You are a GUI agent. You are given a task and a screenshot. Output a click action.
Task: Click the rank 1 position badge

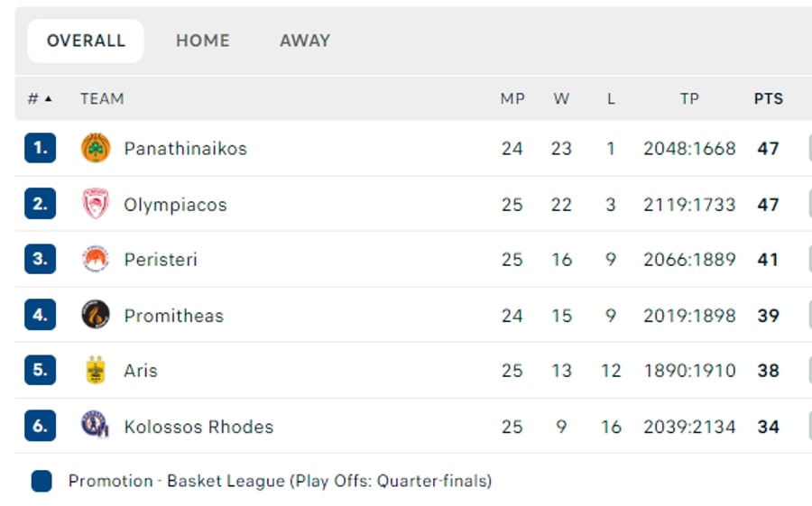point(40,148)
